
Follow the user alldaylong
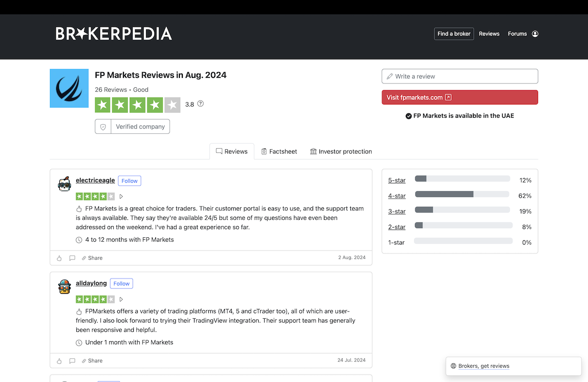pyautogui.click(x=122, y=283)
